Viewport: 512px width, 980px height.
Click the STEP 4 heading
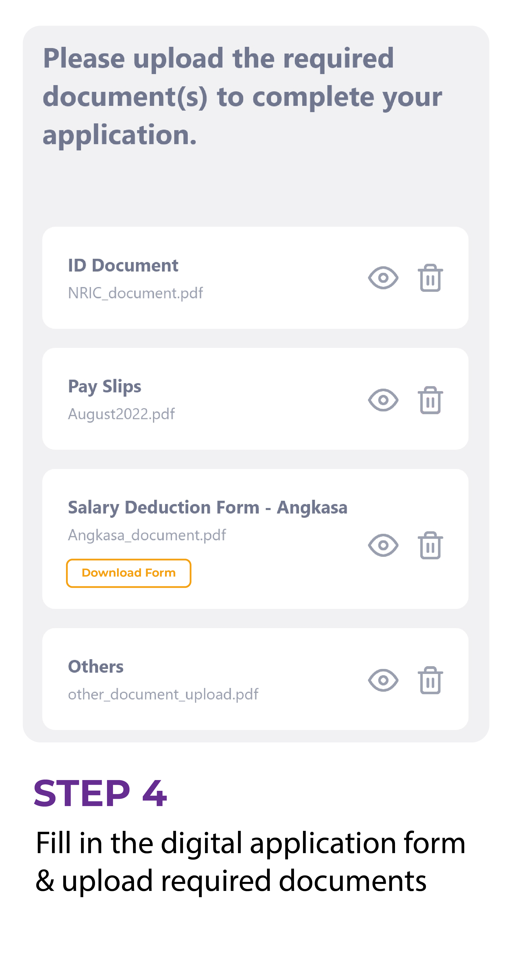100,794
